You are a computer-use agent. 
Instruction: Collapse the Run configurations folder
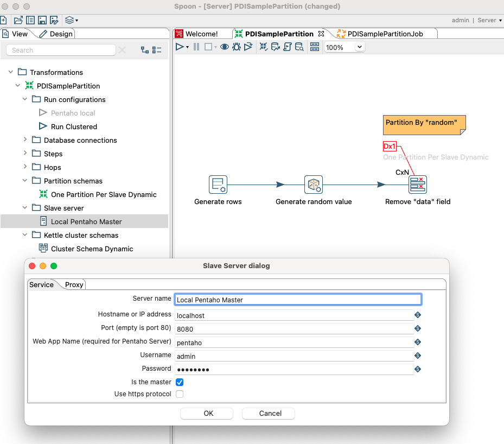24,99
